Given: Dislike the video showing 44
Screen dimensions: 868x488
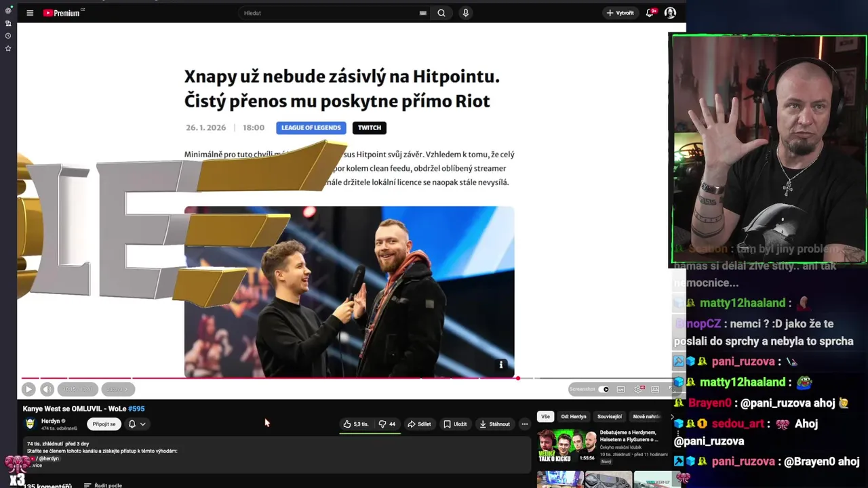Looking at the screenshot, I should (387, 424).
